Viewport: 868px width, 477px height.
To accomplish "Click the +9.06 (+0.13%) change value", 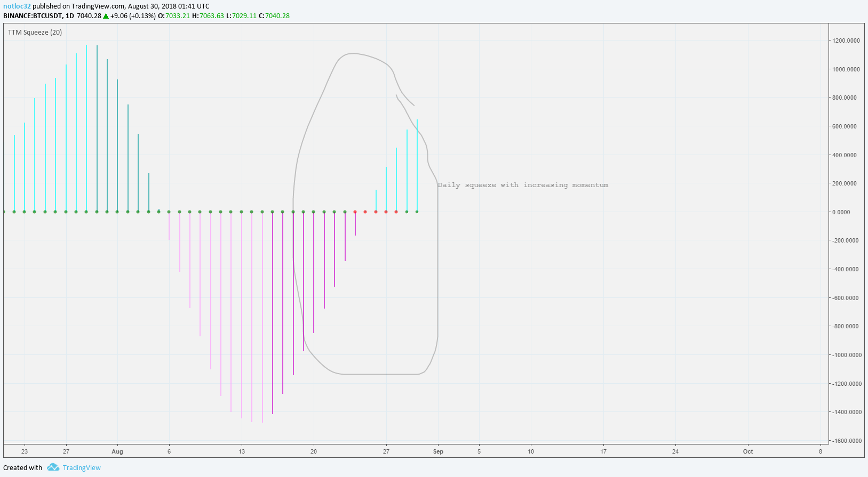I will tap(133, 16).
